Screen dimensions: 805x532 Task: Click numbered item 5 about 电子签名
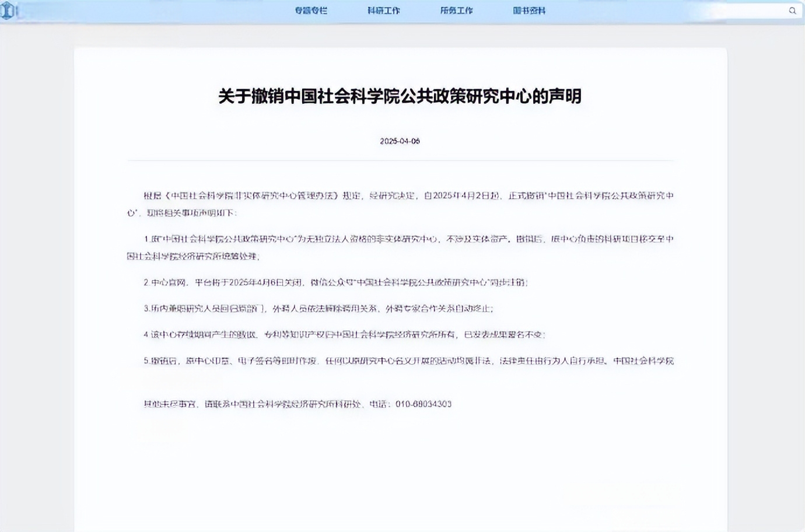point(409,361)
